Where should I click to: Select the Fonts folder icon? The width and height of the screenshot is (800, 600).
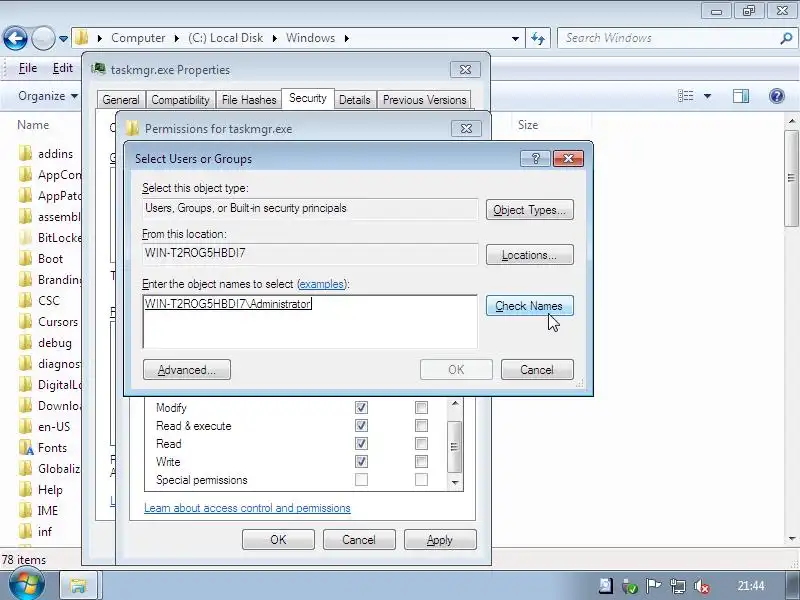26,448
